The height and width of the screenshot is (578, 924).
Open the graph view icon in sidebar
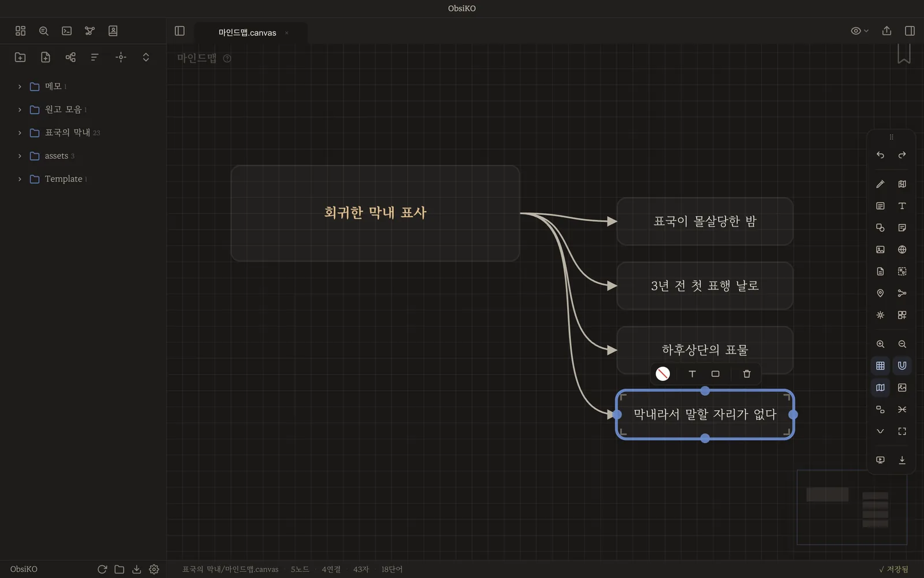[x=90, y=31]
